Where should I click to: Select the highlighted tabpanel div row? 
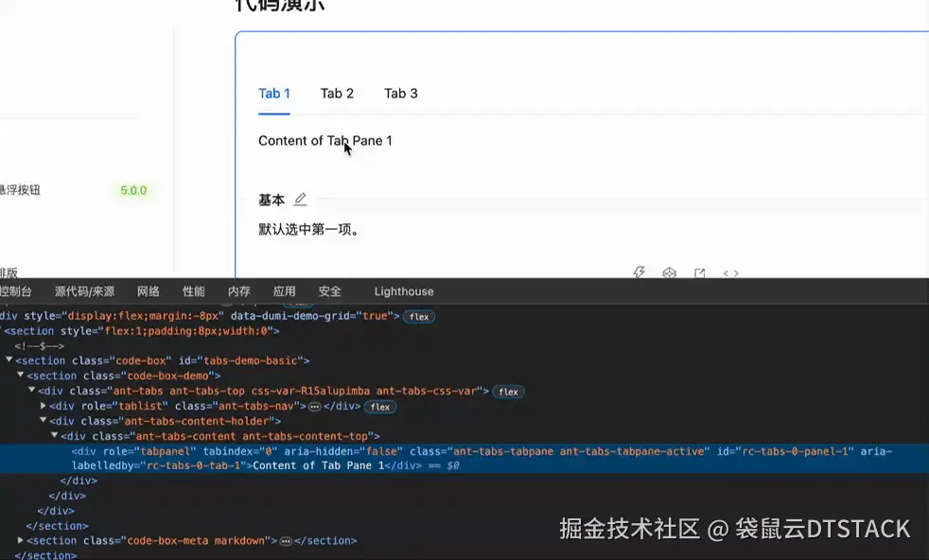(x=464, y=458)
